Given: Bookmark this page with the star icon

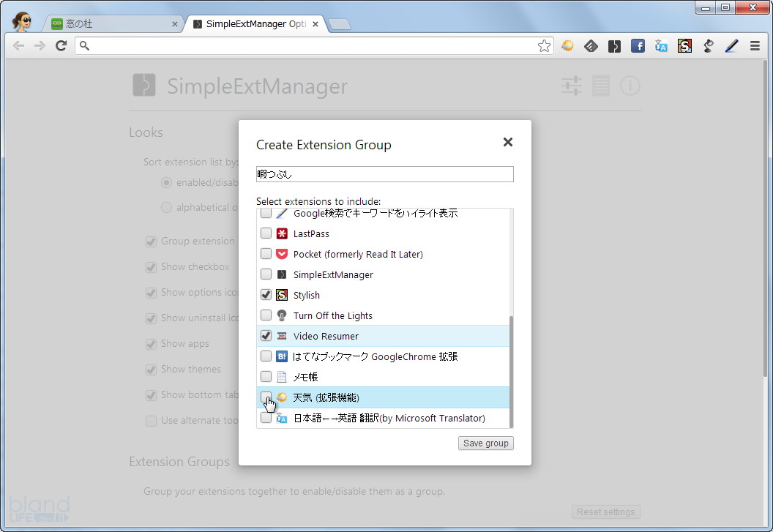Looking at the screenshot, I should click(x=545, y=46).
